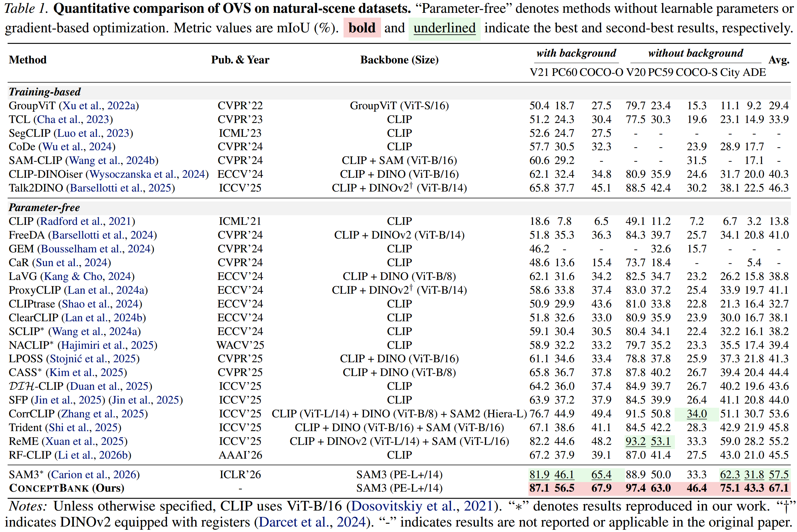Follow the Lan et al., 2024b link
Screen dimensions: 797x532
tap(104, 318)
